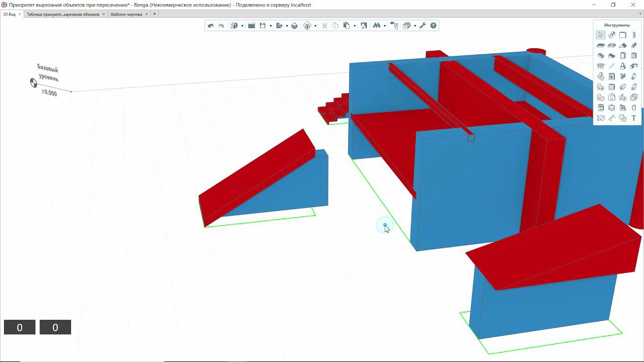
Task: Click the server synchronization icon
Action: point(307,26)
